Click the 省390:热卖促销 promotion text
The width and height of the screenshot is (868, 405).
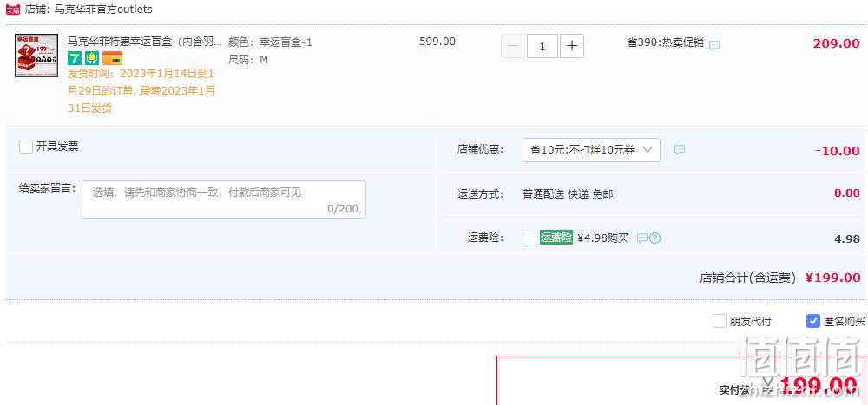[x=665, y=42]
